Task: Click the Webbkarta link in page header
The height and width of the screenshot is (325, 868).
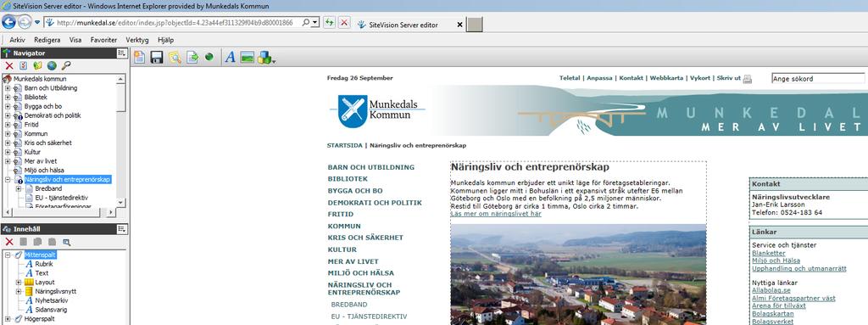Action: coord(666,78)
